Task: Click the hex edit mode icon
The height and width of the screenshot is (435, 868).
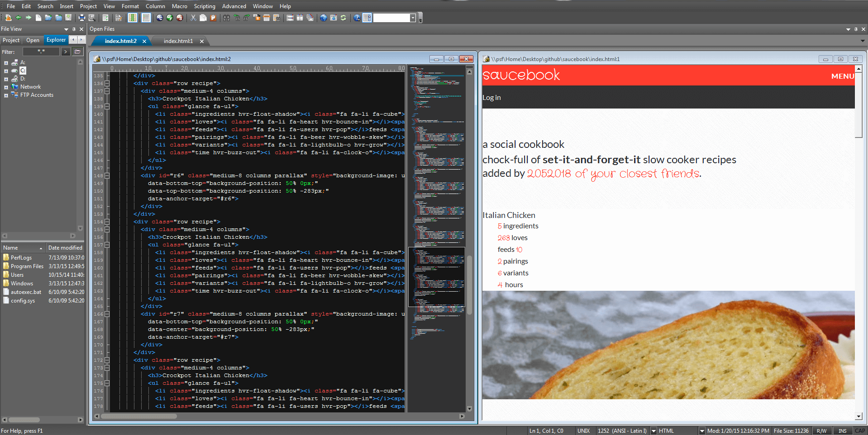Action: click(x=119, y=18)
